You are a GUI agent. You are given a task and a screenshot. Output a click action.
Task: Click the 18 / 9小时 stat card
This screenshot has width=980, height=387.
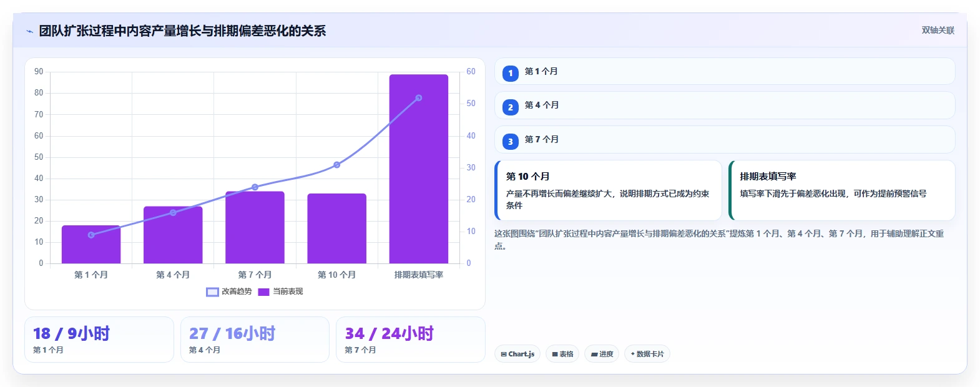(99, 340)
